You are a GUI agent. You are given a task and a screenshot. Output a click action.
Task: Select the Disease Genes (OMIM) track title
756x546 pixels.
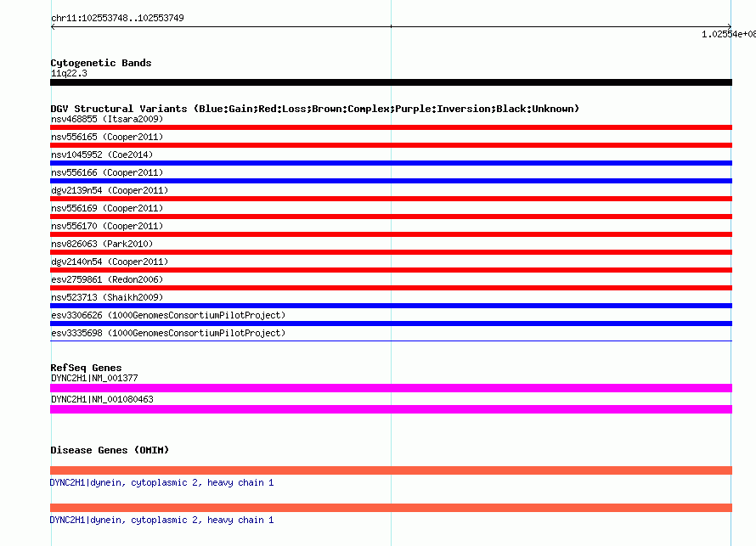pos(110,450)
